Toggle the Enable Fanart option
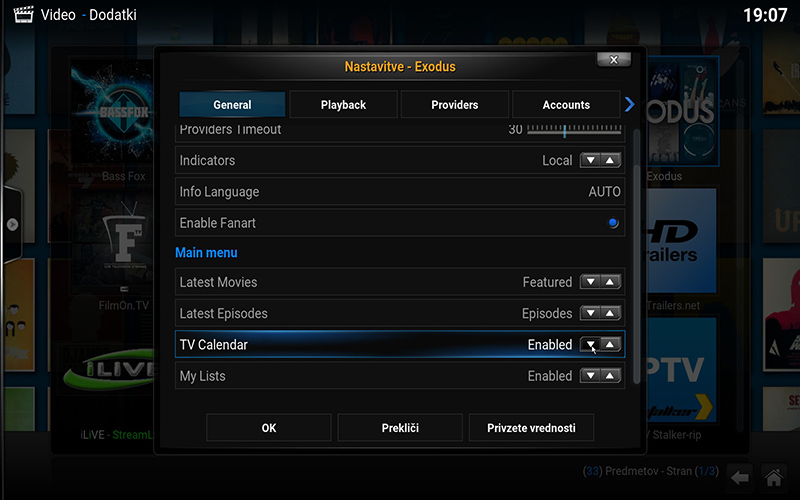Screen dimensions: 800x500 [x=612, y=223]
